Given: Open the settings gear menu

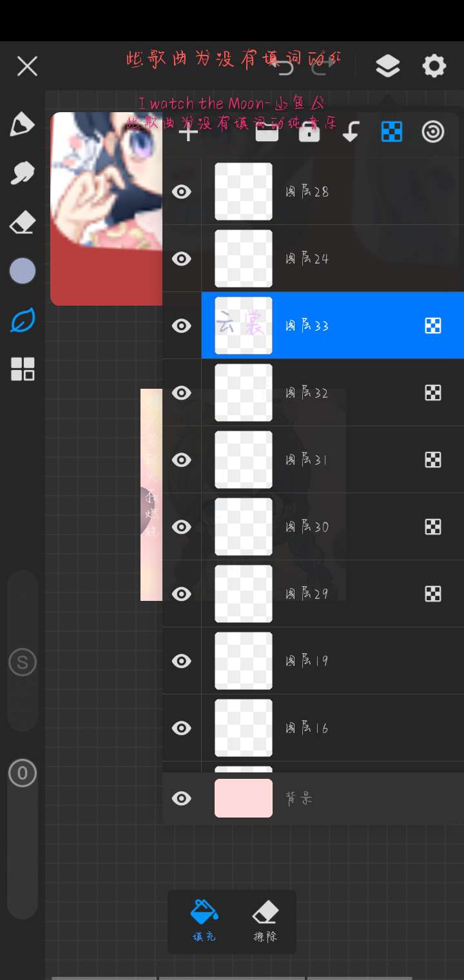Looking at the screenshot, I should [x=434, y=66].
